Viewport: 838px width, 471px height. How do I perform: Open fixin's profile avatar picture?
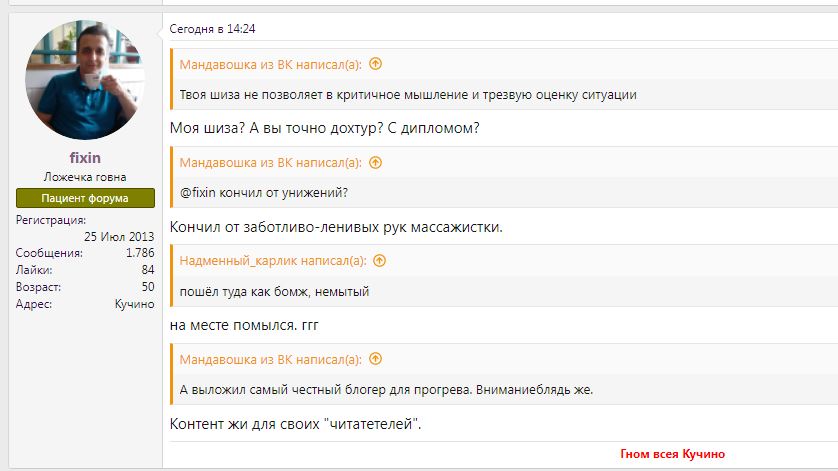click(x=85, y=80)
